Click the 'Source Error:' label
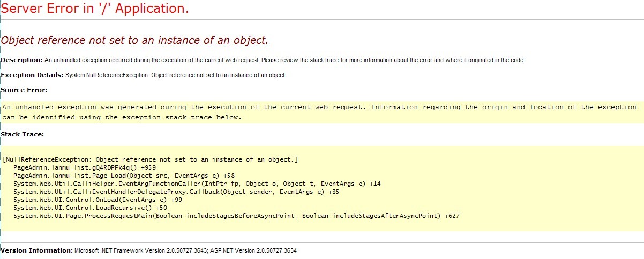644x259 pixels. click(x=24, y=90)
